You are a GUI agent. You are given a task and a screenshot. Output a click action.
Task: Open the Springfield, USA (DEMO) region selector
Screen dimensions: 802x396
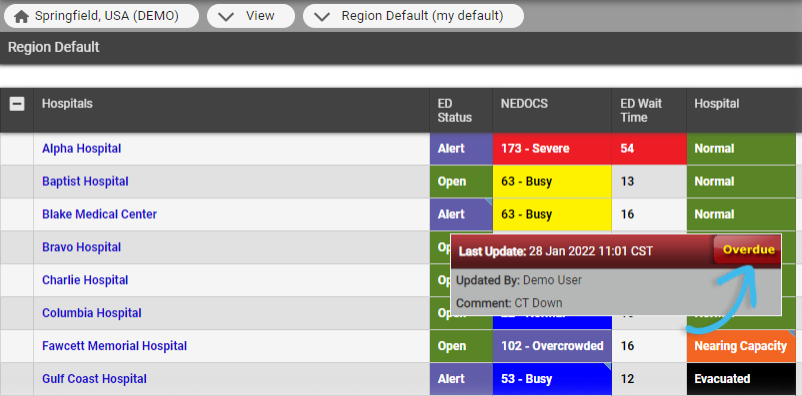pos(101,16)
